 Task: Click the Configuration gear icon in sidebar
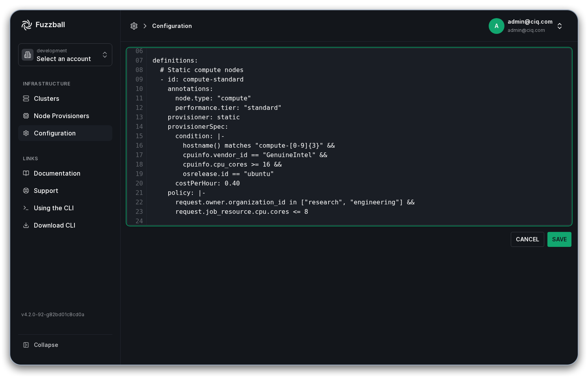(26, 133)
